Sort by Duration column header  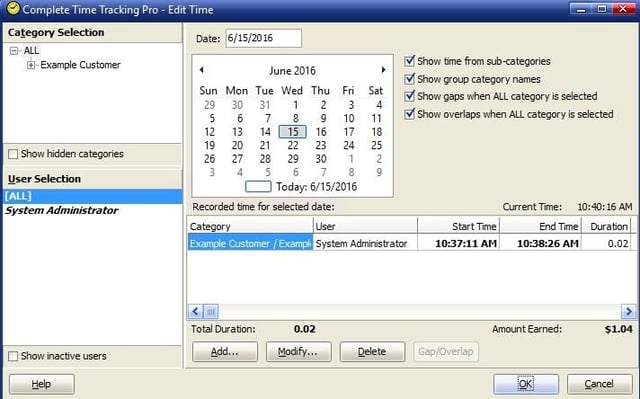coord(606,226)
